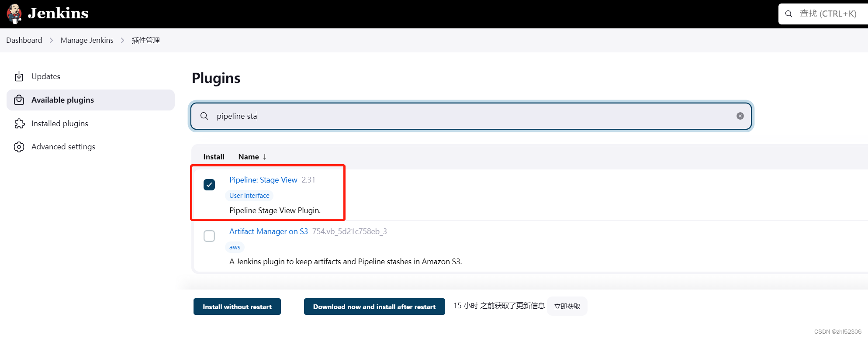Viewport: 868px width, 338px height.
Task: Click the chevron after the Dashboard breadcrumb
Action: (x=51, y=40)
